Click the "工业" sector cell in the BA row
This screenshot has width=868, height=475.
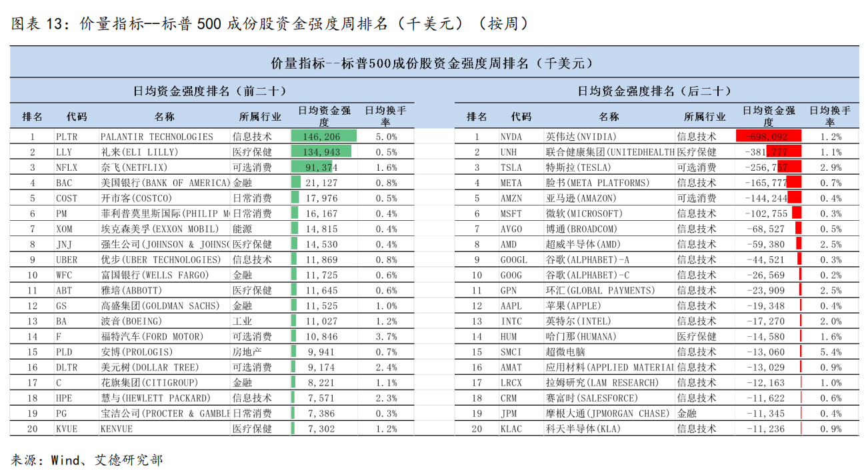(x=243, y=321)
